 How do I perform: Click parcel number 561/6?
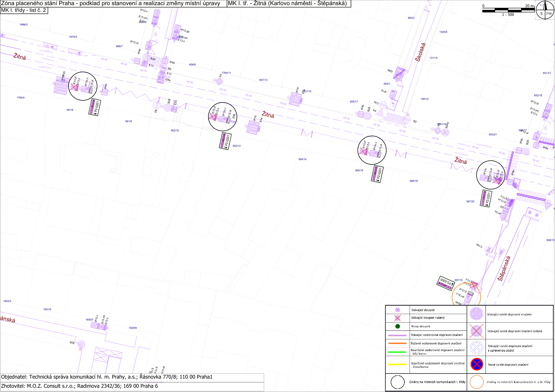(70, 110)
